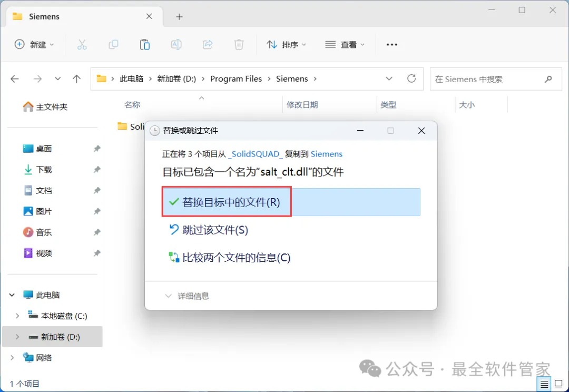Screen dimensions: 569x392
Task: Refresh the Siemens folder view
Action: 411,79
